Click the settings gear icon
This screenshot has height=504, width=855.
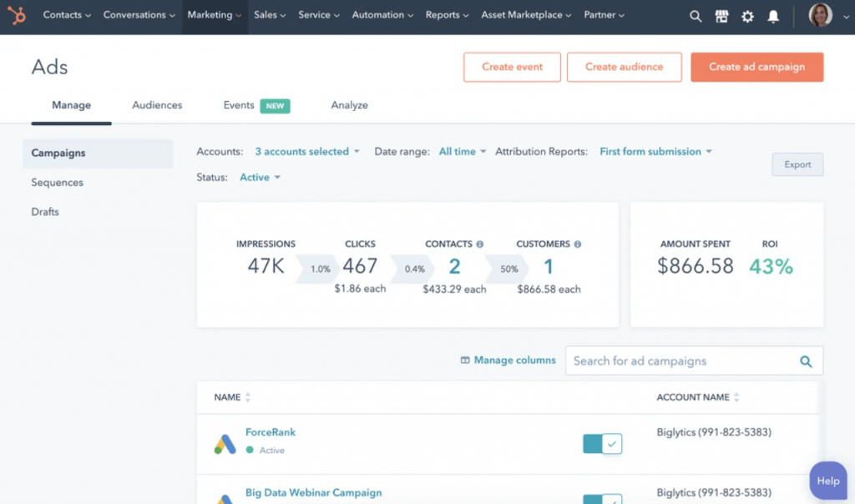[747, 15]
